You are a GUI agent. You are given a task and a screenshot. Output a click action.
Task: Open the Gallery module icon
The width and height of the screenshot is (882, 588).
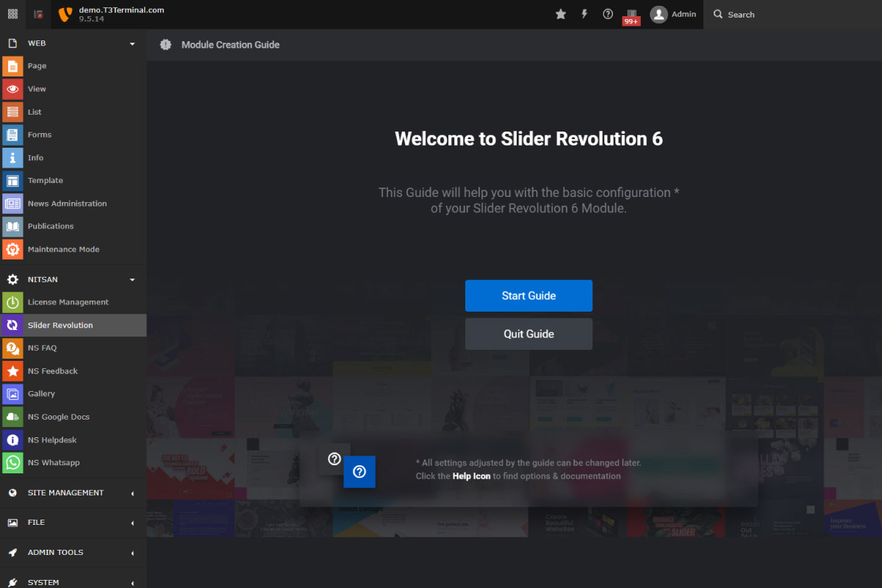(12, 394)
